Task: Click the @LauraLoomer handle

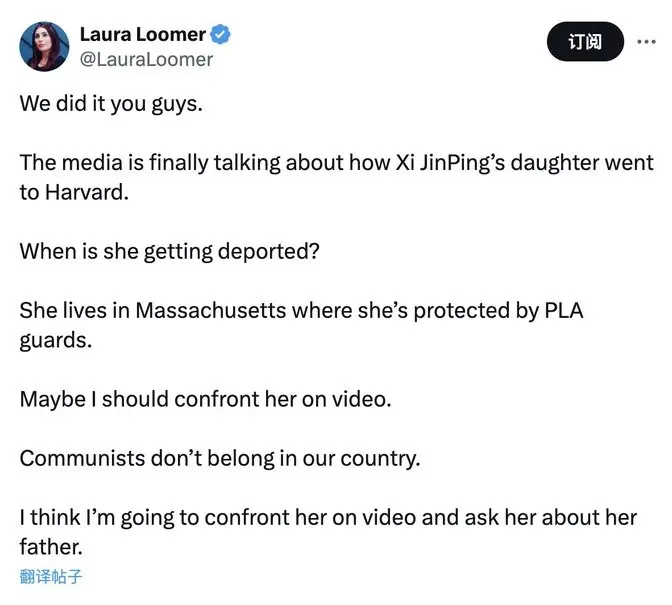Action: point(146,59)
